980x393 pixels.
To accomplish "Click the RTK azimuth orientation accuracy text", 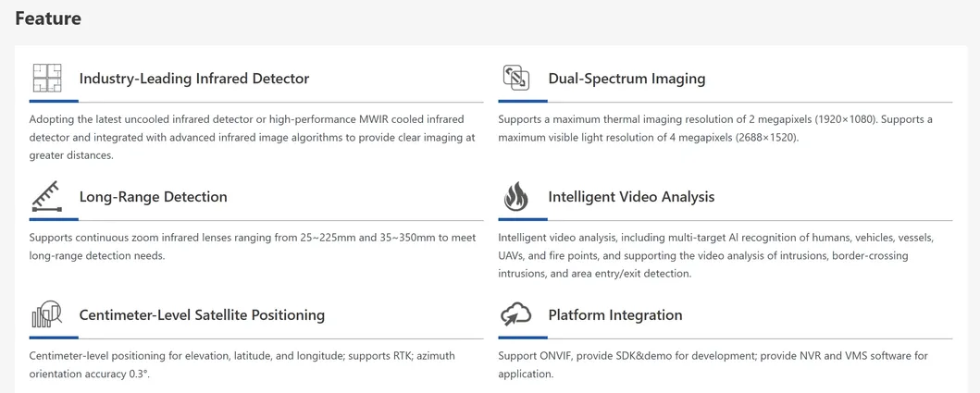I will [242, 364].
